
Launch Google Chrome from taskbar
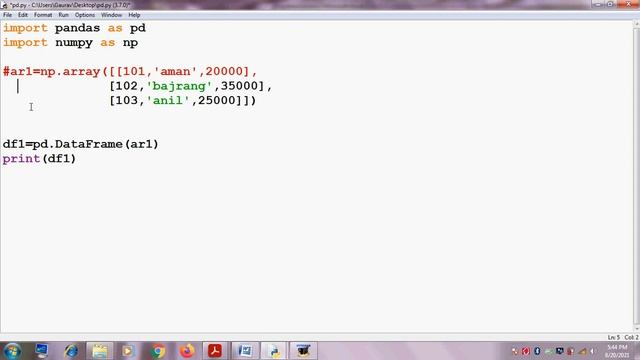click(x=158, y=351)
